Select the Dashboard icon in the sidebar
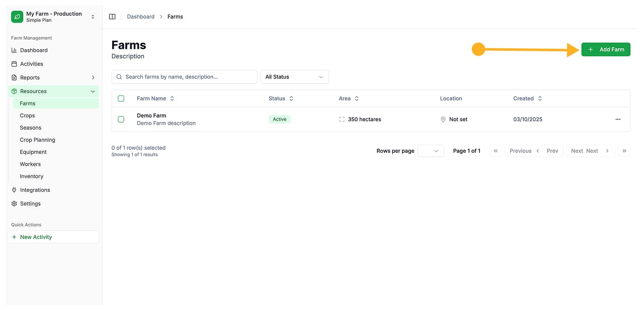This screenshot has height=310, width=644. pos(14,50)
